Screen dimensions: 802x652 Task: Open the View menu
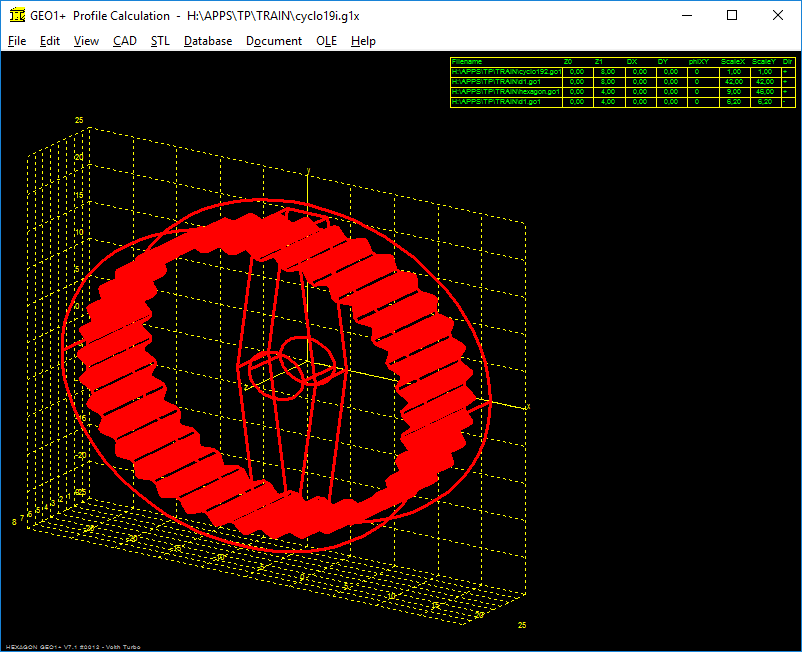(x=86, y=41)
